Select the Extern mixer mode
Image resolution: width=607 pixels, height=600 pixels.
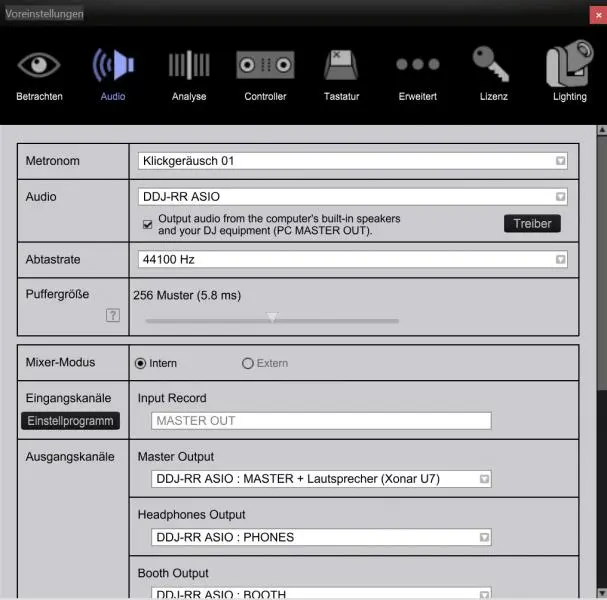[x=247, y=363]
